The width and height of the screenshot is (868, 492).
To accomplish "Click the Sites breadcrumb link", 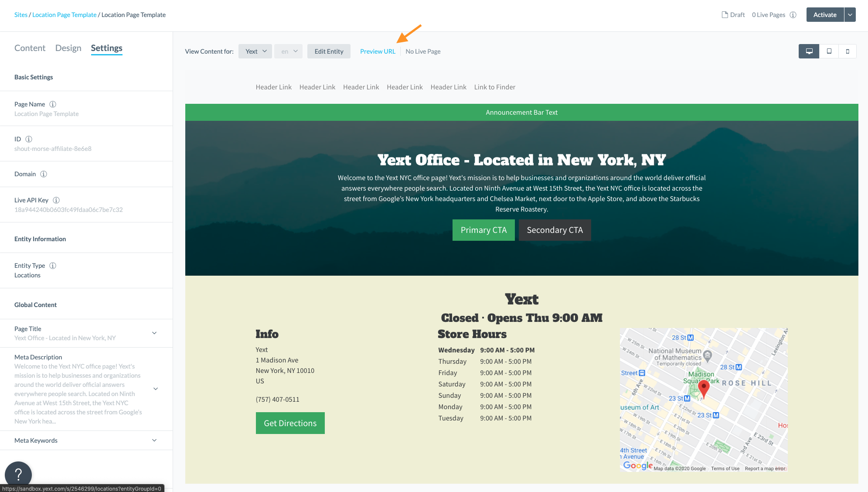I will [x=21, y=15].
